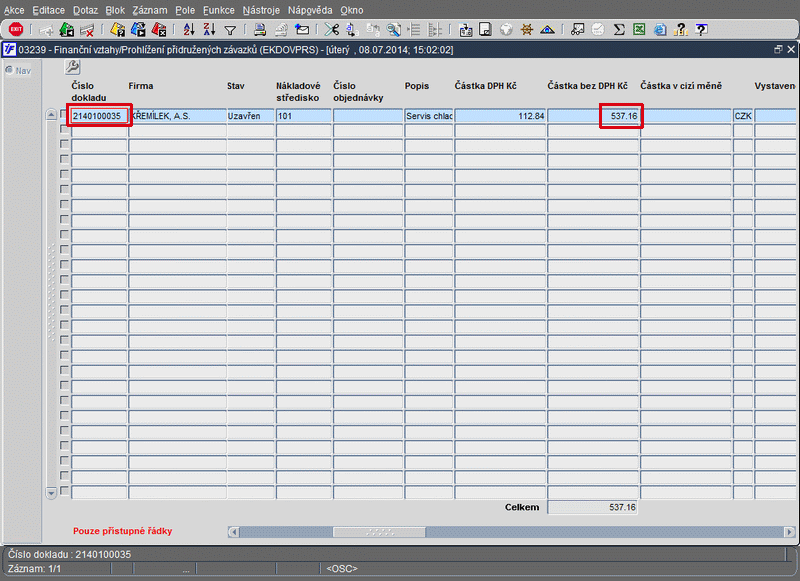Open the Dotaz menu

(x=85, y=10)
